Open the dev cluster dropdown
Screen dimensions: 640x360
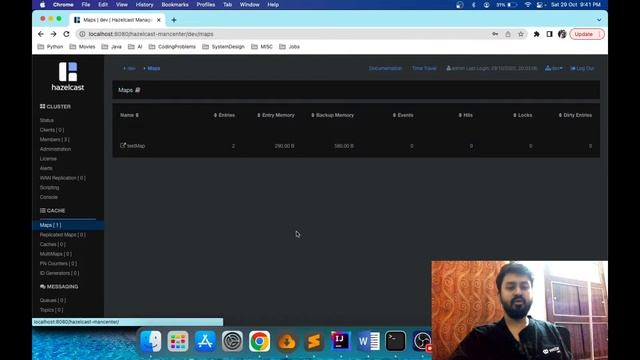coord(553,68)
